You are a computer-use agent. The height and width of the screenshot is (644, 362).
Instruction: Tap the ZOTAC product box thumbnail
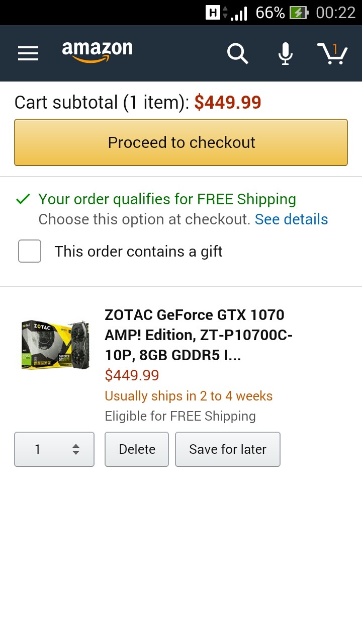(x=55, y=345)
